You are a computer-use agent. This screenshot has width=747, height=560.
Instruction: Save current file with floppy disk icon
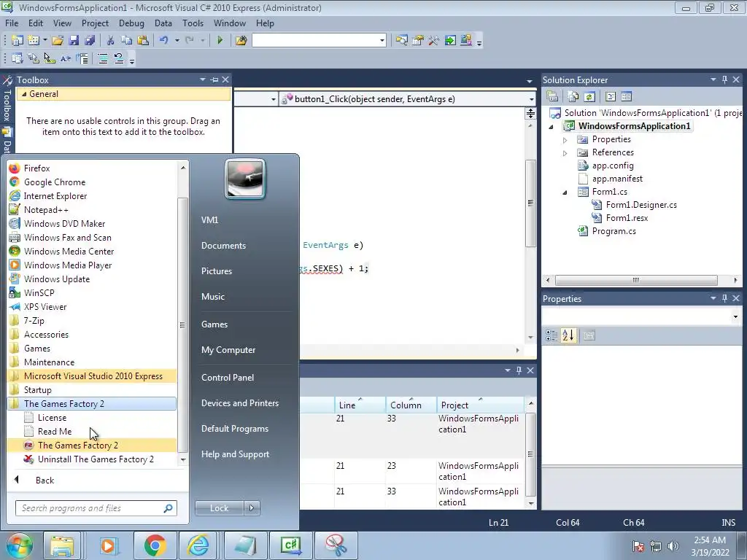pyautogui.click(x=74, y=41)
